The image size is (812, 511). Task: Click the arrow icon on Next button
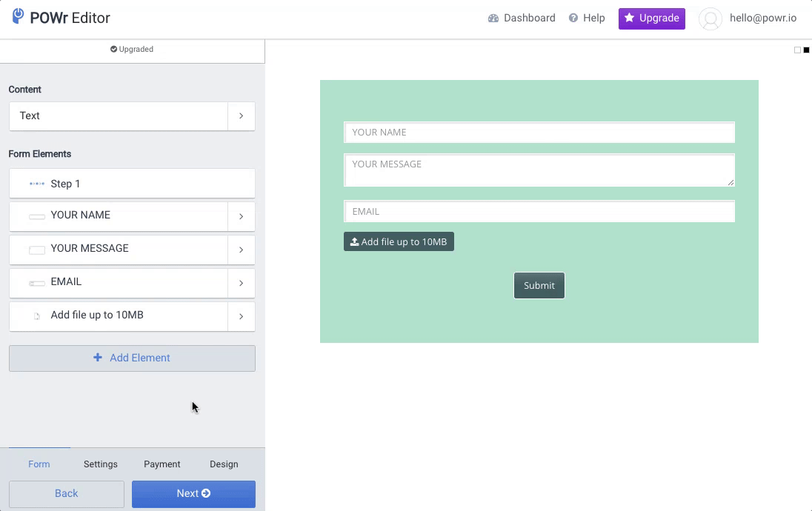click(x=206, y=493)
